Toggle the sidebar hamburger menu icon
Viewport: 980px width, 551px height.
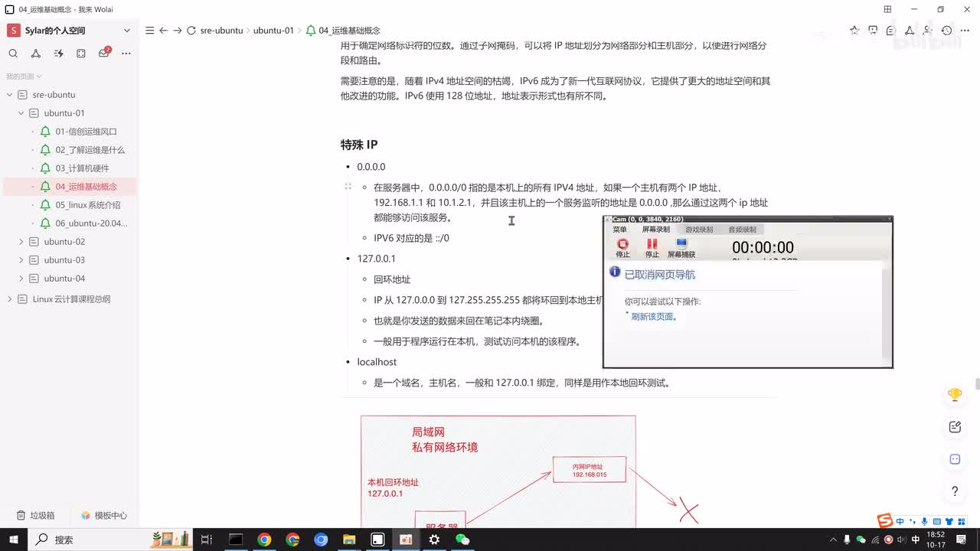(149, 31)
